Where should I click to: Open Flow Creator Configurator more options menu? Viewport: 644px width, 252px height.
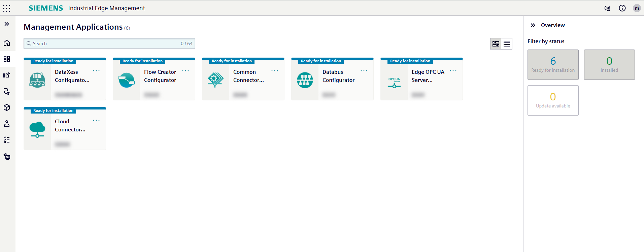[x=185, y=71]
